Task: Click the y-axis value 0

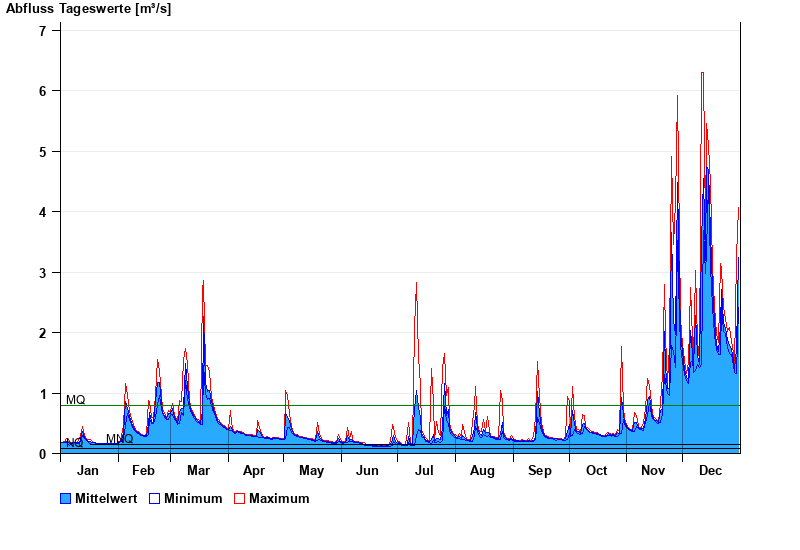Action: [x=43, y=454]
